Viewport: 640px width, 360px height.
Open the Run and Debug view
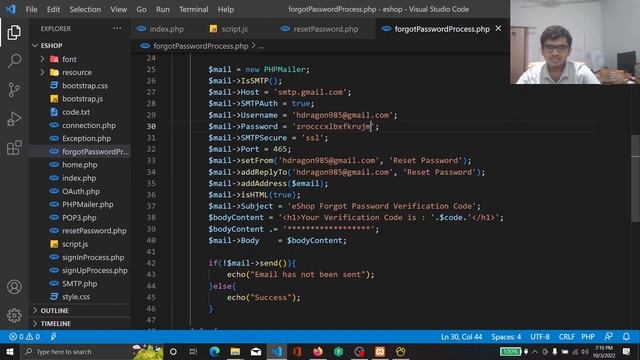click(x=14, y=119)
